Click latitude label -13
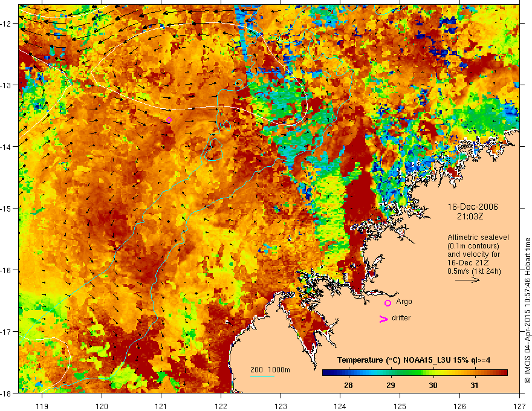 point(7,85)
